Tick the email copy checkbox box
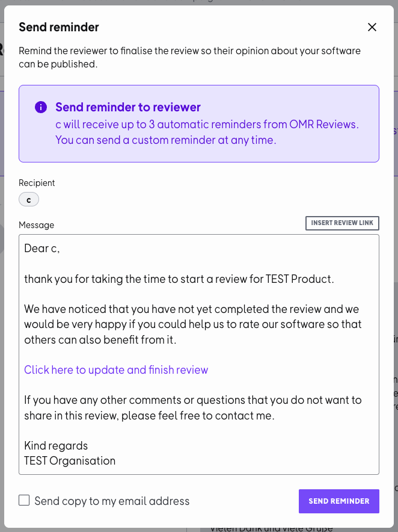The width and height of the screenshot is (398, 532). pyautogui.click(x=24, y=500)
